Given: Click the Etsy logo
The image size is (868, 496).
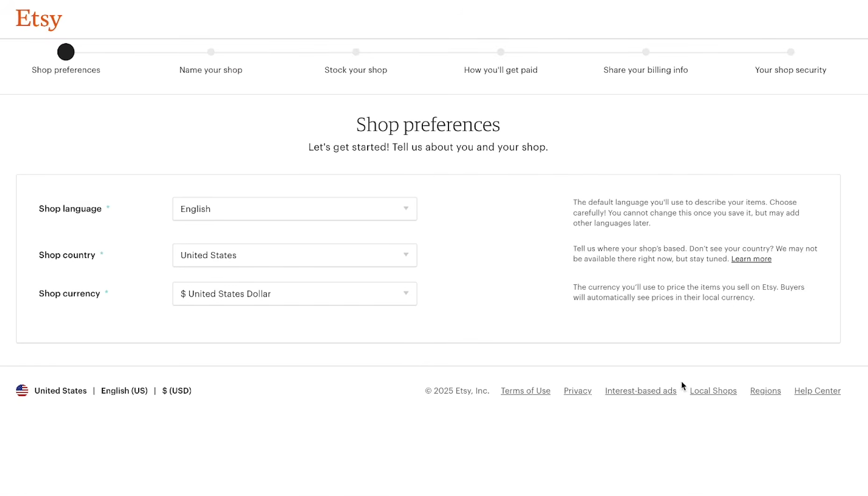Looking at the screenshot, I should 39,20.
